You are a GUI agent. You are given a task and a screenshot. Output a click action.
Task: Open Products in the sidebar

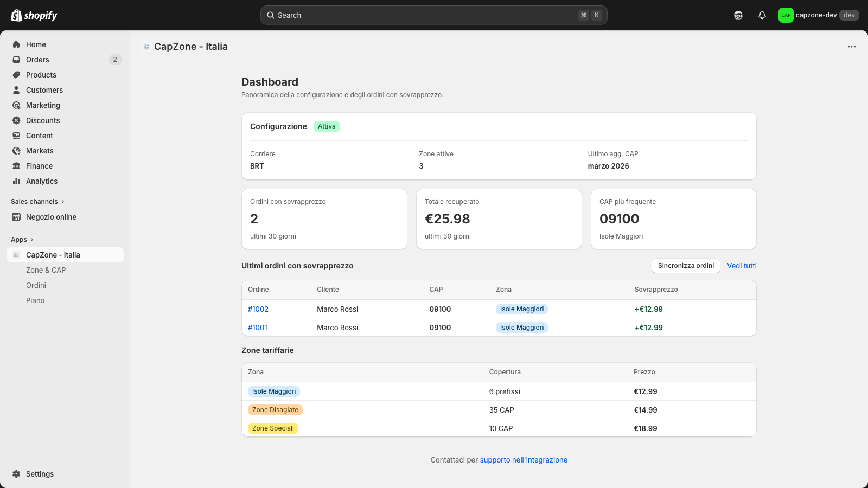point(41,75)
